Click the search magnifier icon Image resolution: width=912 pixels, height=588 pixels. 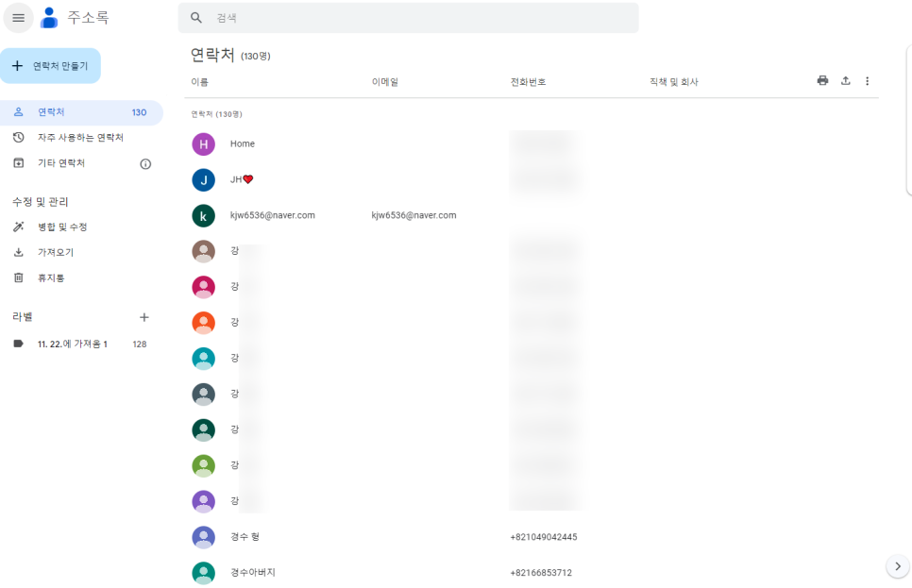[196, 18]
